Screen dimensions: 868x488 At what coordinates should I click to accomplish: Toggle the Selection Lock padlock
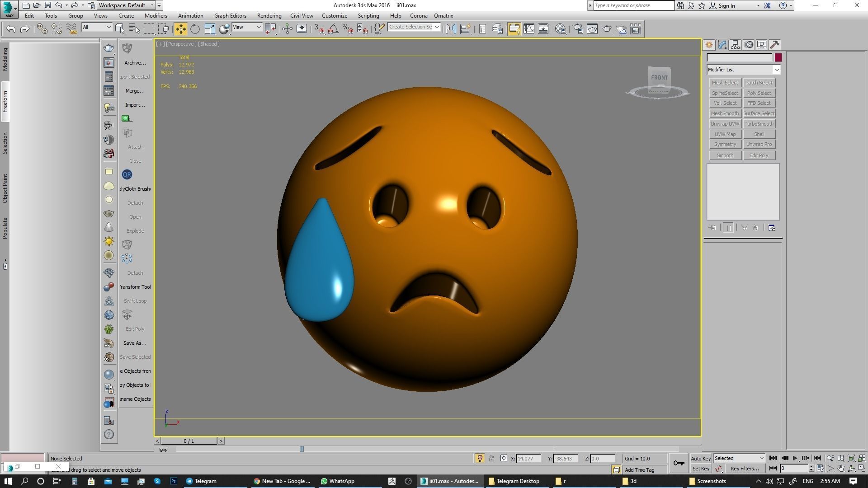pyautogui.click(x=491, y=459)
